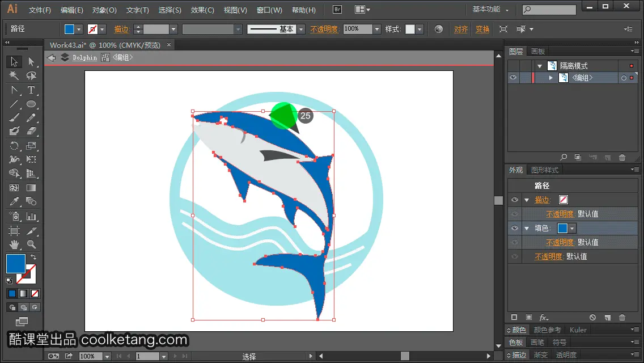Viewport: 644px width, 363px height.
Task: Set paint mode to Gradient
Action: 23,294
